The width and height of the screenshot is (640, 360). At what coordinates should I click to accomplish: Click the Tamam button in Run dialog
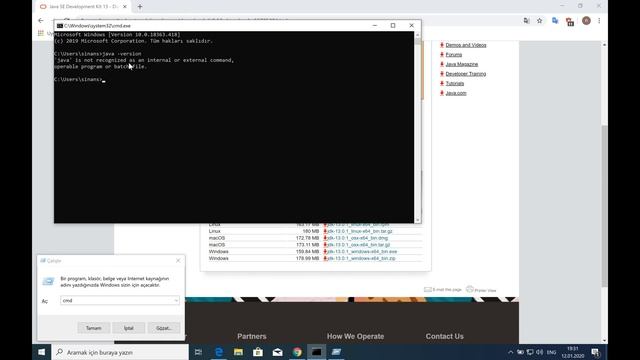93,328
